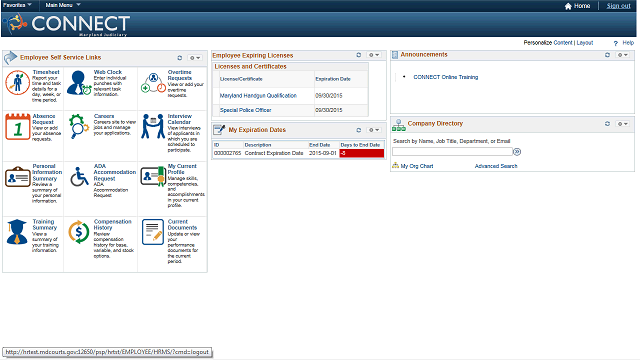Select the Contract Expiration Date cell

coord(274,153)
